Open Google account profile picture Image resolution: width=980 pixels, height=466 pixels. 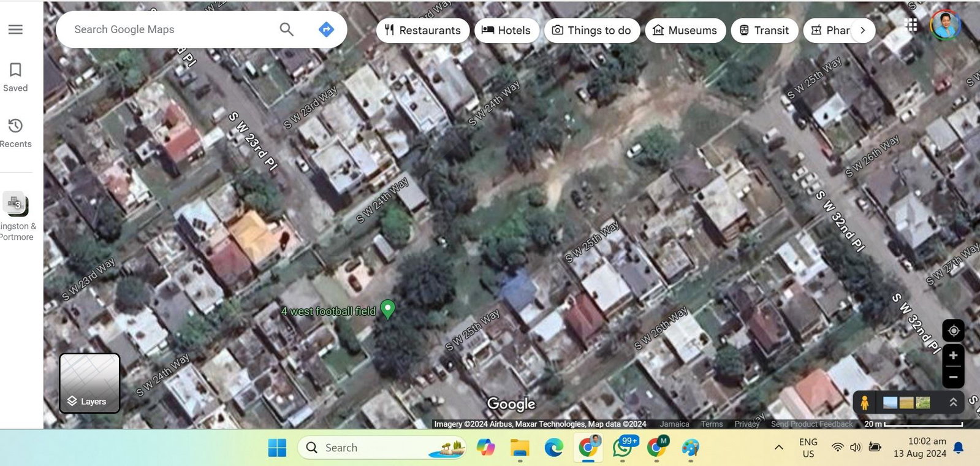(944, 25)
